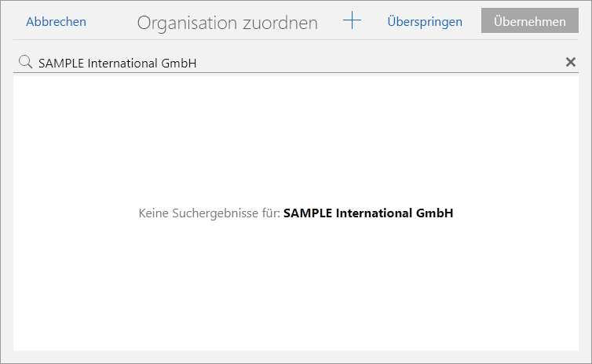Click the Organisation zuordnen dialog title
The height and width of the screenshot is (364, 592).
click(x=227, y=23)
